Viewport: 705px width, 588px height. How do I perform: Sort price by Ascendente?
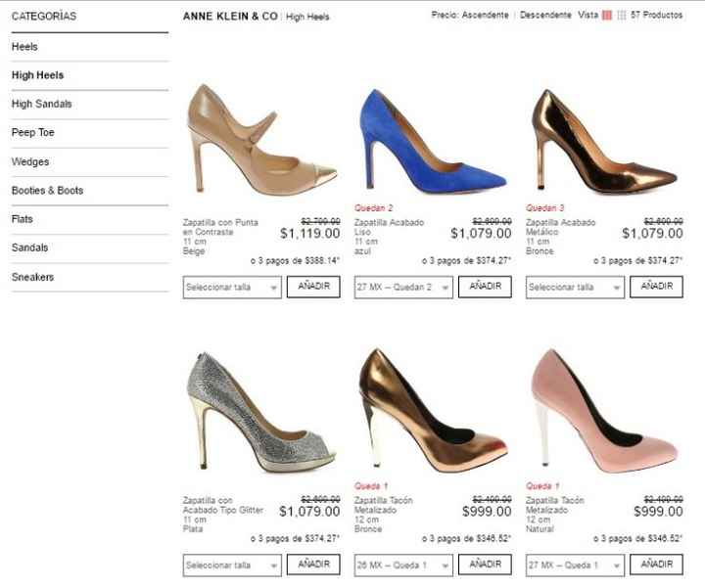[x=486, y=16]
